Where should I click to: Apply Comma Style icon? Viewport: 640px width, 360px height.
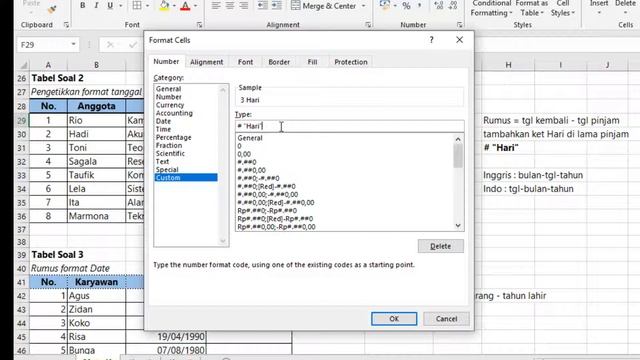[x=420, y=5]
